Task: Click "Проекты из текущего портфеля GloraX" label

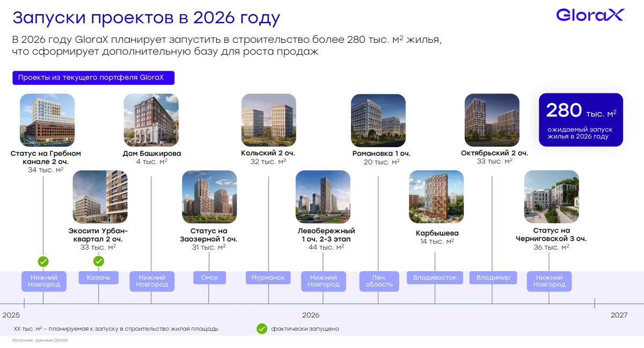Action: point(93,77)
